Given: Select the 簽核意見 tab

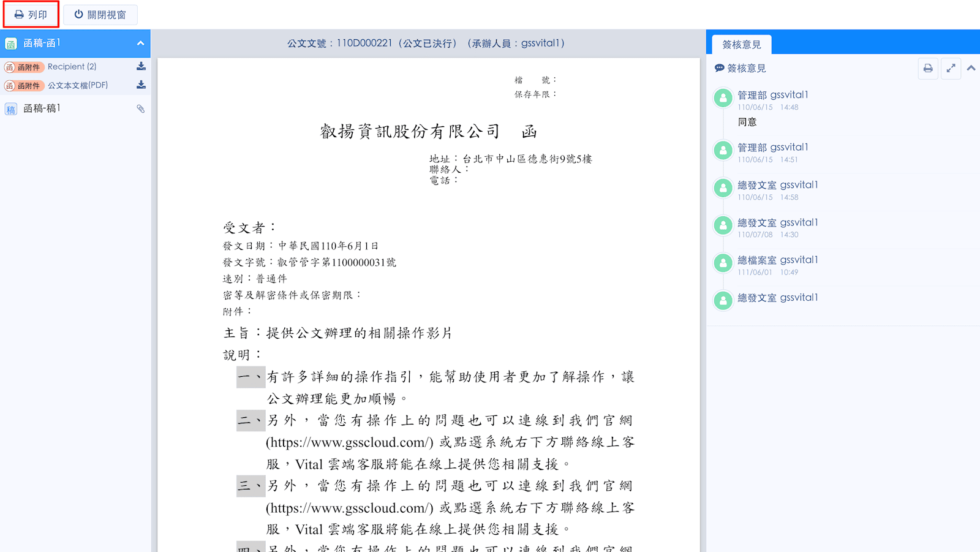Looking at the screenshot, I should pos(741,45).
